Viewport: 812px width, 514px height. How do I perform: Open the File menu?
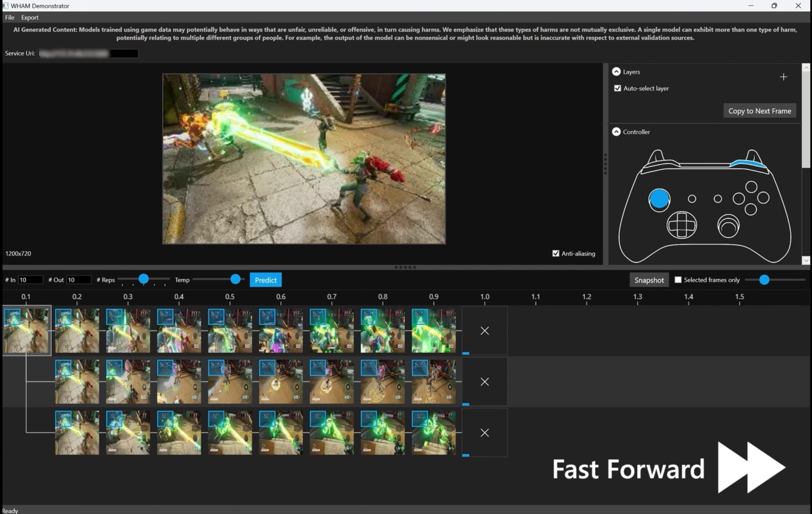pyautogui.click(x=10, y=17)
